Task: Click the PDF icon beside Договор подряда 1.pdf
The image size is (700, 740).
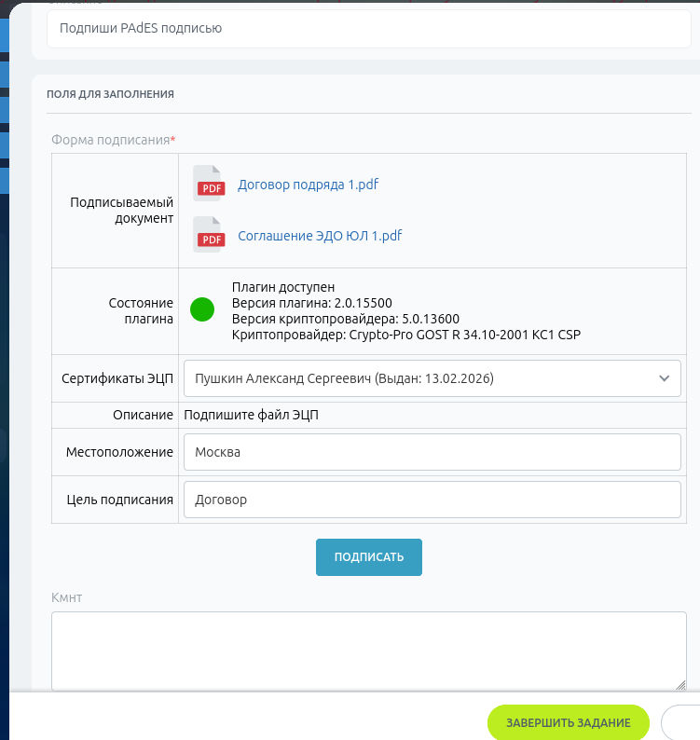Action: tap(209, 184)
